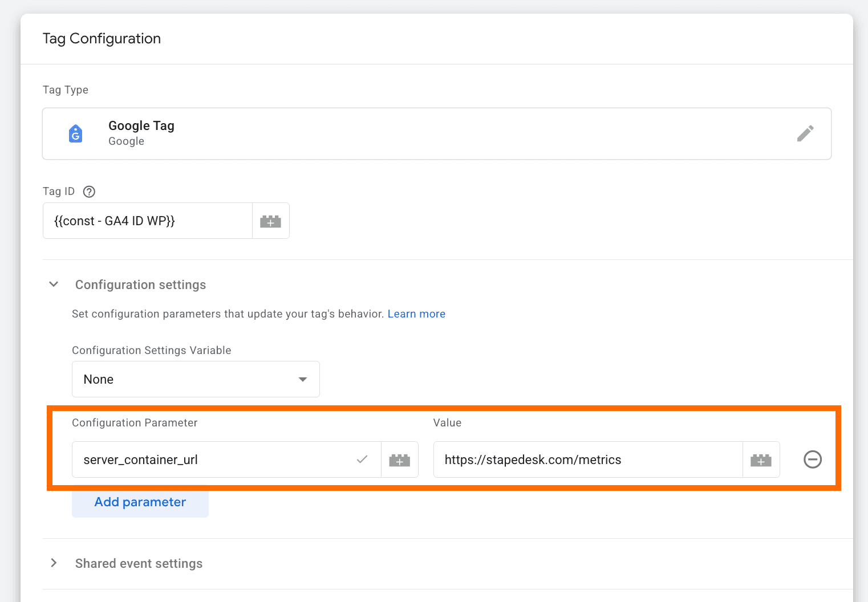Select the Google Tag type card

(x=437, y=133)
